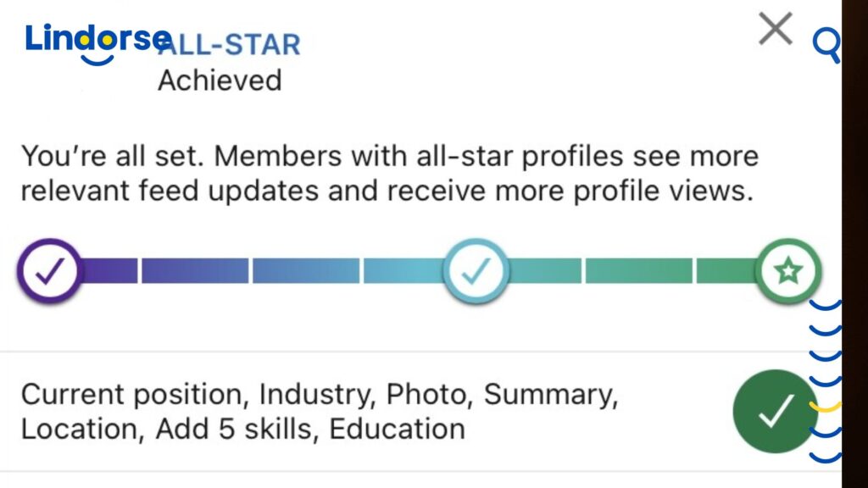Click the Achieved status label
The height and width of the screenshot is (488, 868).
point(220,80)
